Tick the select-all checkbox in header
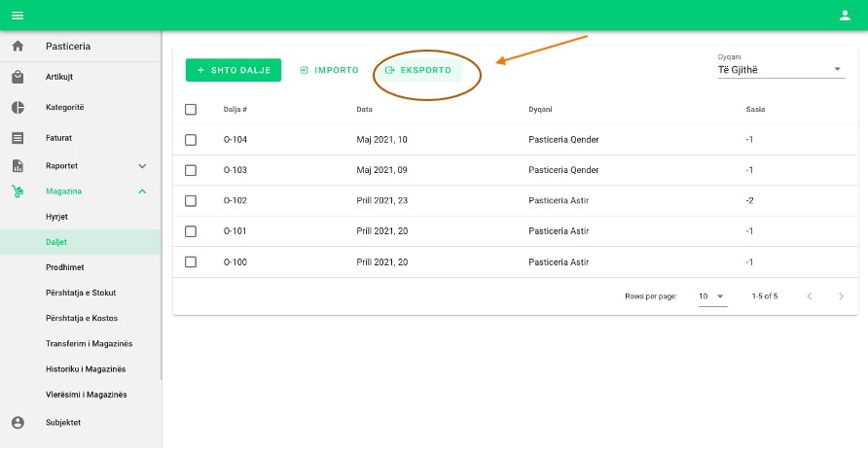 (x=191, y=110)
